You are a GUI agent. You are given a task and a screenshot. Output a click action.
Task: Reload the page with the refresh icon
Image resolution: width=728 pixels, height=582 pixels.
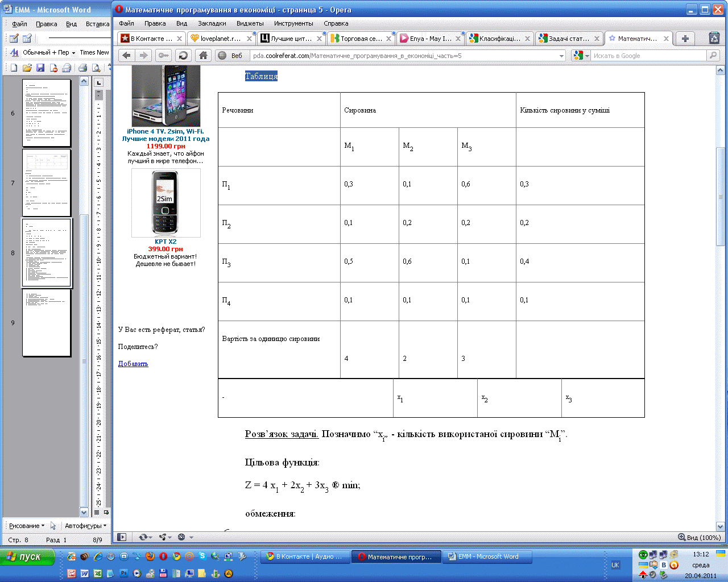pyautogui.click(x=183, y=55)
